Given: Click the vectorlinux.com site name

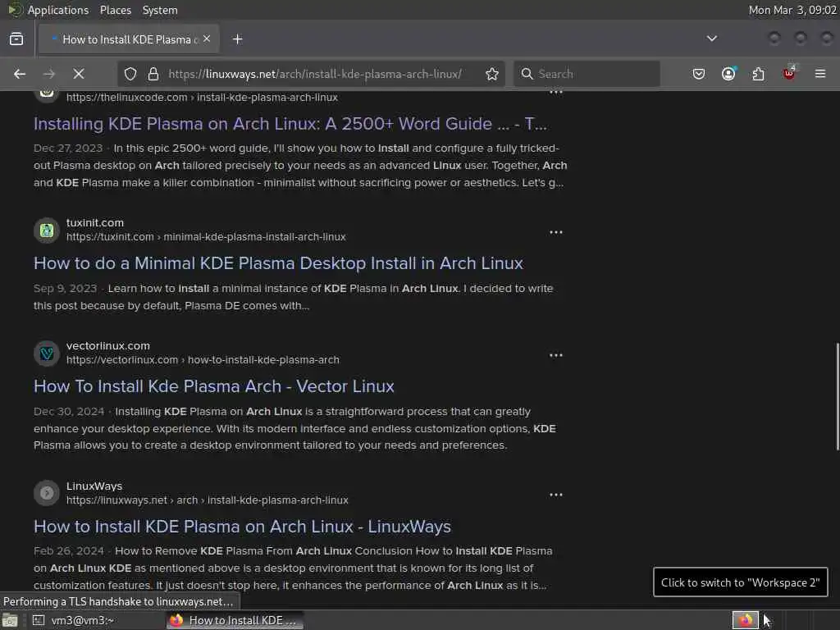Looking at the screenshot, I should (108, 345).
